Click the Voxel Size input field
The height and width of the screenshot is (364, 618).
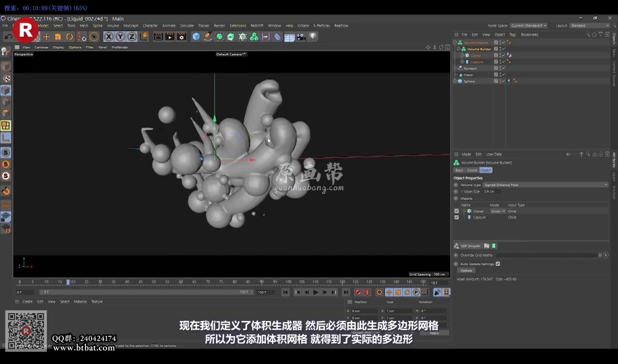pos(493,191)
